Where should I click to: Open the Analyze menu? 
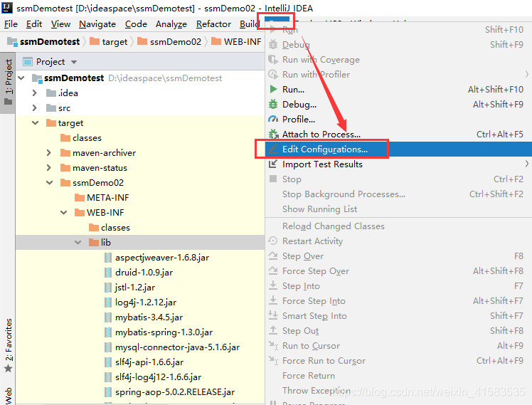click(171, 24)
